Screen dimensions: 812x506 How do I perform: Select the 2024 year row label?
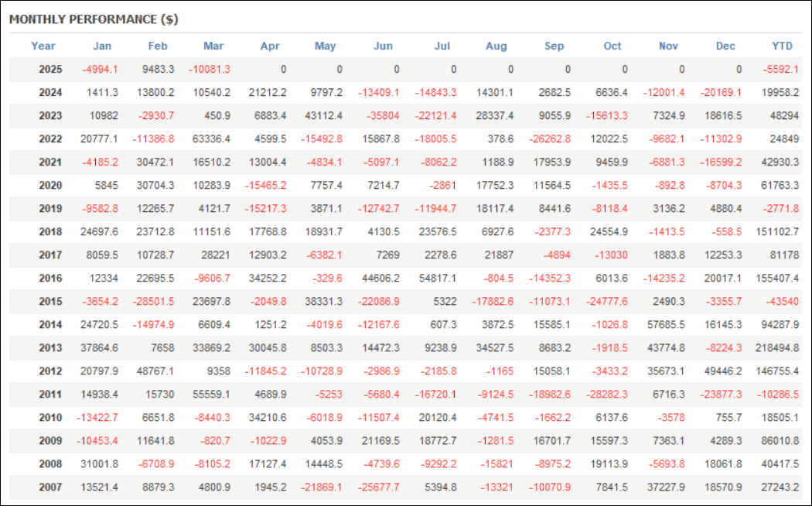[50, 93]
